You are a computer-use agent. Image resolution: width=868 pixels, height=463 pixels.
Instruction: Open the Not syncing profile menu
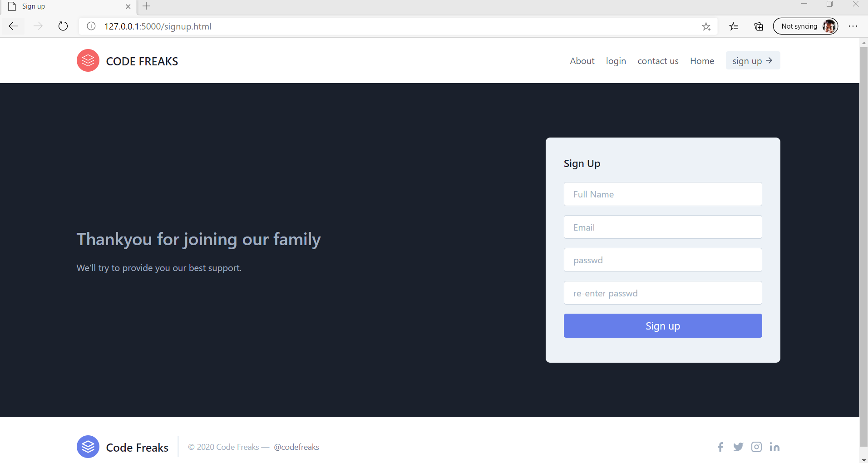(805, 26)
